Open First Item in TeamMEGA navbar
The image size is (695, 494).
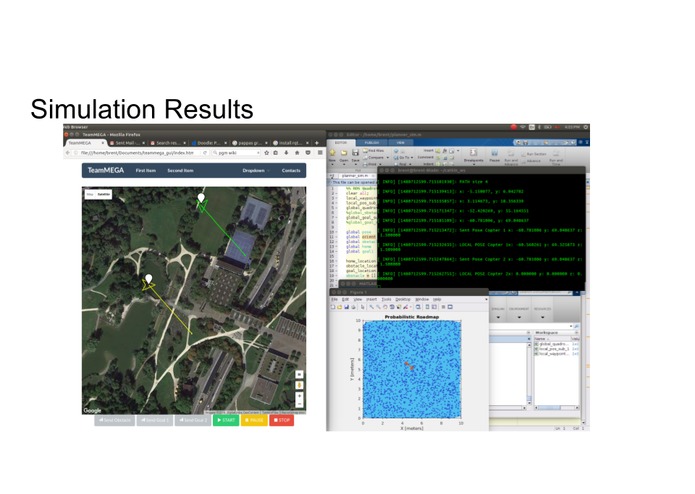click(x=146, y=171)
